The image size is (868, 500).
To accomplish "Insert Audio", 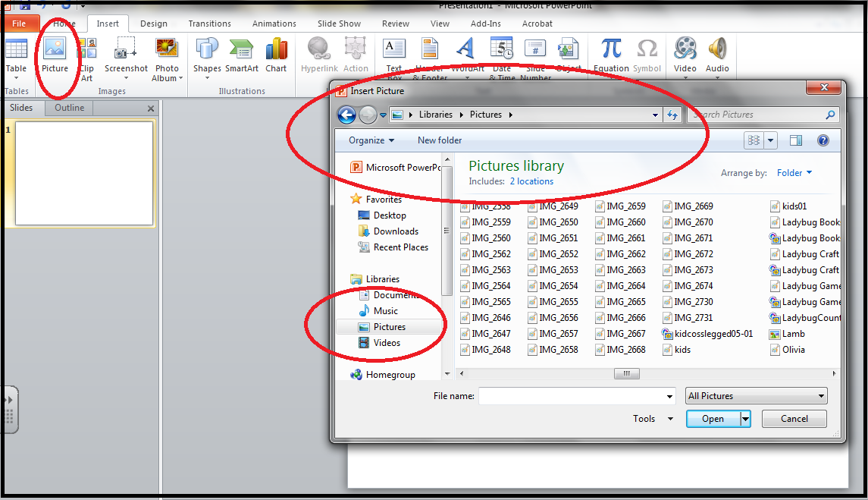I will pyautogui.click(x=717, y=58).
